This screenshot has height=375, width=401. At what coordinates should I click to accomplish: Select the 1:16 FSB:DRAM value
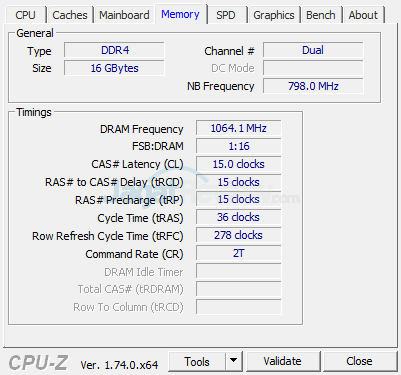tap(239, 146)
